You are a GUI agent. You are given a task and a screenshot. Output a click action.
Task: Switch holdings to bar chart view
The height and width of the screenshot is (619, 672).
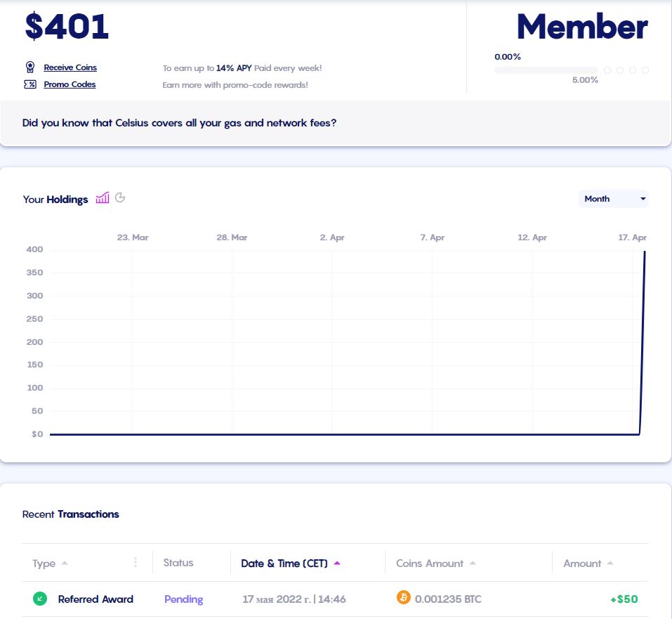point(103,198)
